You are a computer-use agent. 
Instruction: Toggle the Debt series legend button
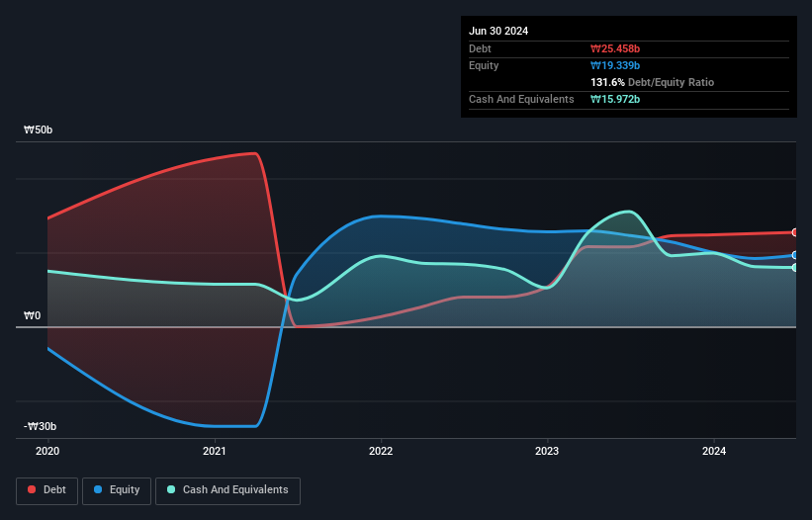[x=47, y=490]
